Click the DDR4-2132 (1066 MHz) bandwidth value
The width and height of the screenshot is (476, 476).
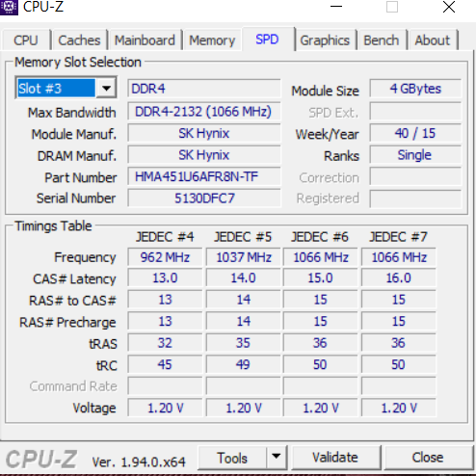tap(204, 112)
